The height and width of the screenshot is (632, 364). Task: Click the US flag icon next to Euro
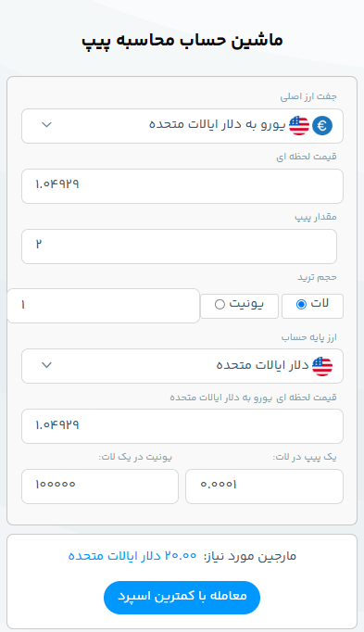pos(299,125)
